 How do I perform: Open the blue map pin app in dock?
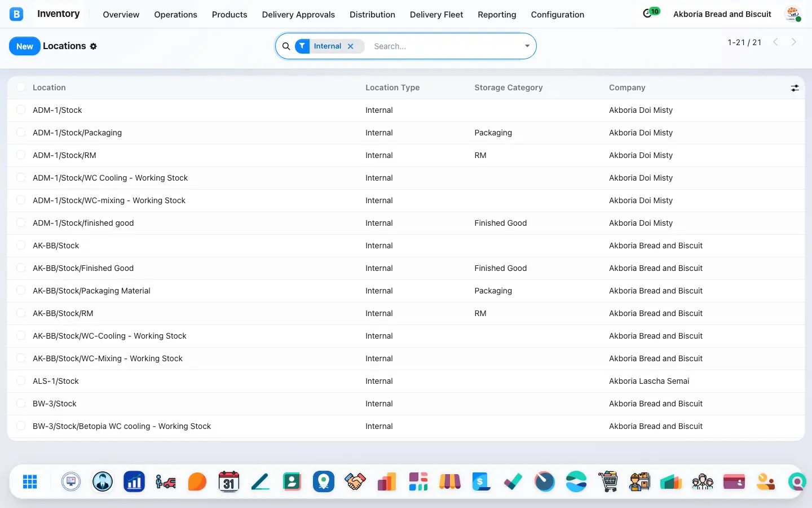[x=324, y=481]
